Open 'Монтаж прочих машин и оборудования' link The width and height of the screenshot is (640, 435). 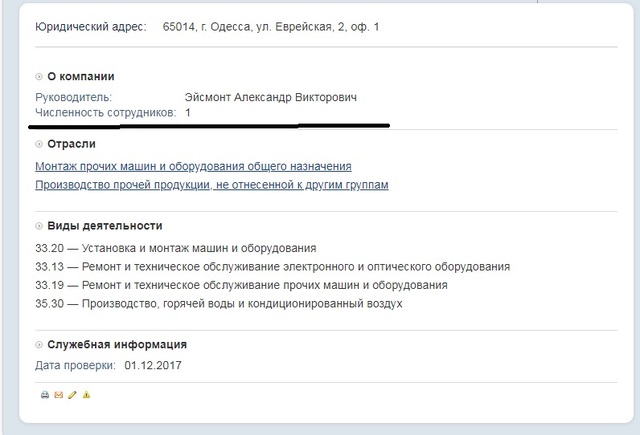point(193,166)
